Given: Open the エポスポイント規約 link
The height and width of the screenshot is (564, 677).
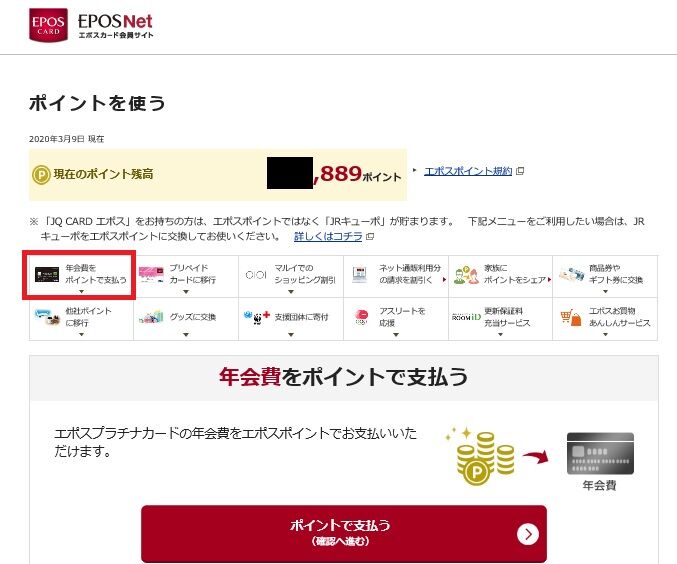Looking at the screenshot, I should [468, 171].
